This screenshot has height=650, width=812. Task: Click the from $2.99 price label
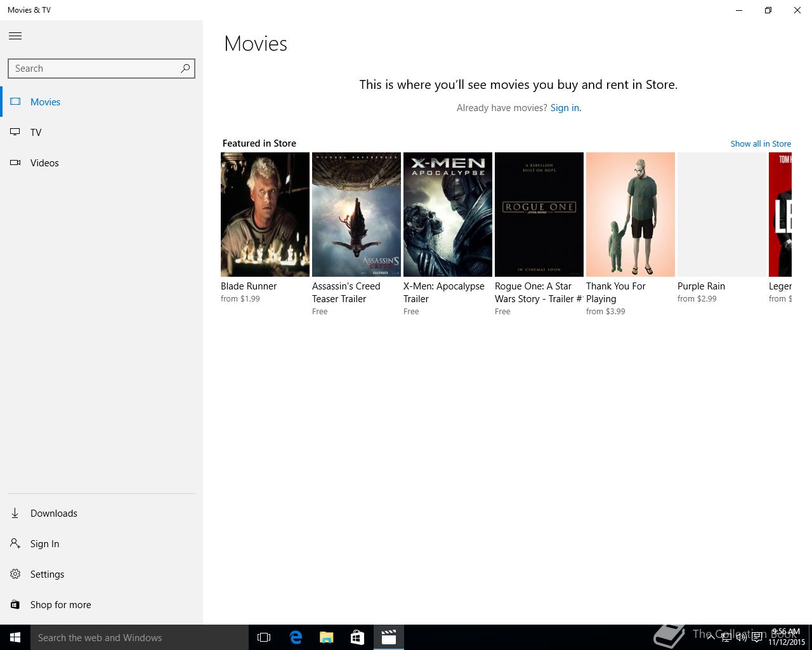pyautogui.click(x=697, y=299)
